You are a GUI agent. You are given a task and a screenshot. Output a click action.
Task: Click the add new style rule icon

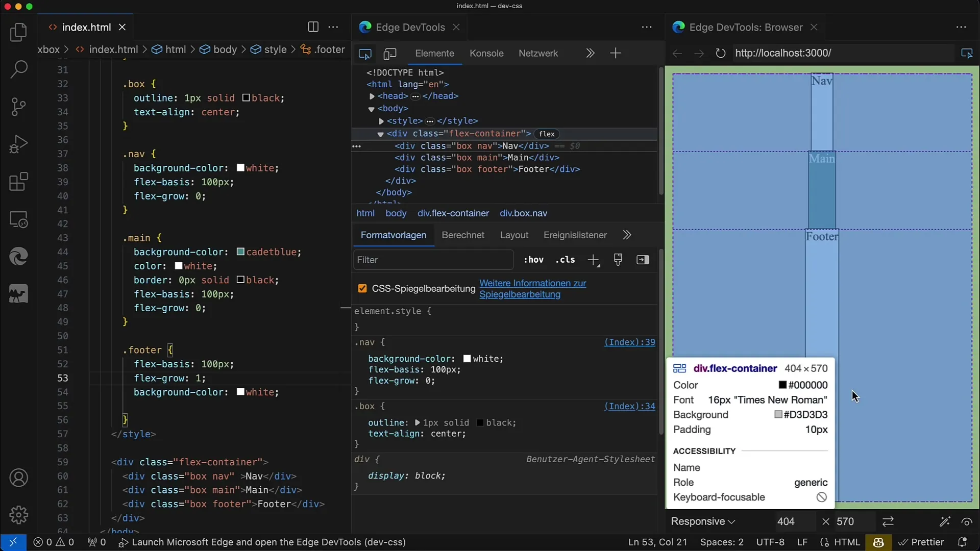[x=593, y=260]
